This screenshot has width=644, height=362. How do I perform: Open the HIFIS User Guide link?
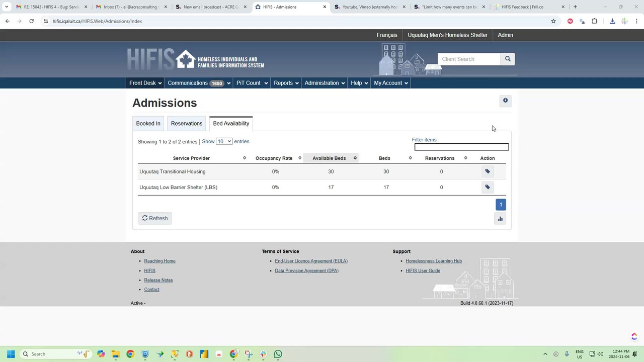[423, 270]
